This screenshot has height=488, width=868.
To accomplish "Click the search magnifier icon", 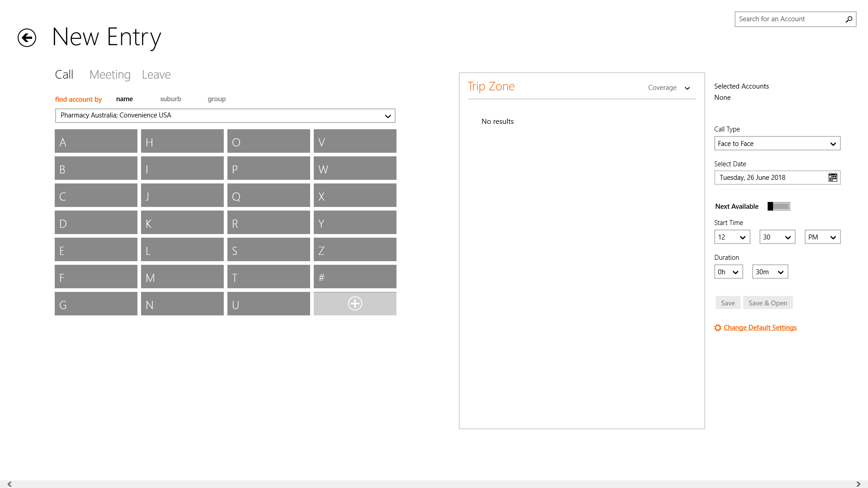I will pyautogui.click(x=849, y=19).
